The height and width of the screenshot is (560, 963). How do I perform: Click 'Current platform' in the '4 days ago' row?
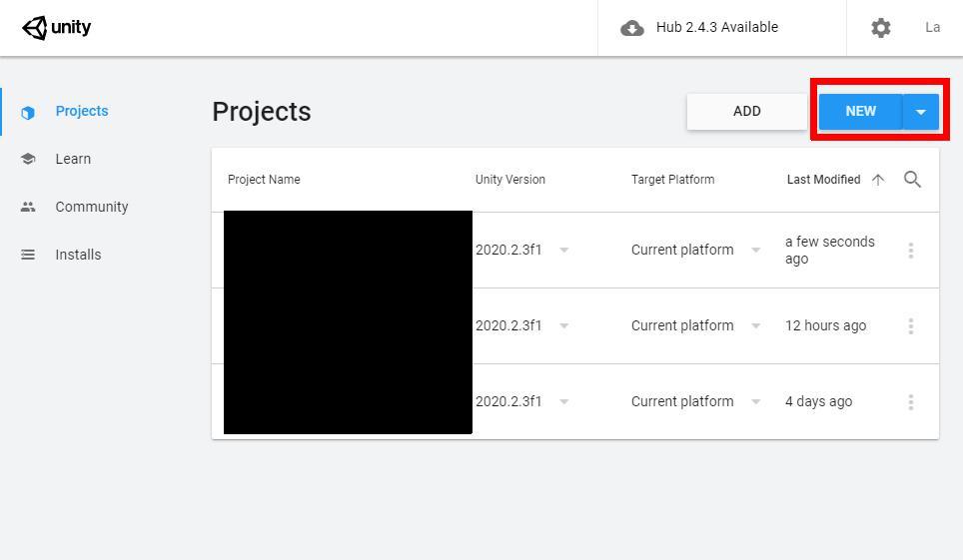pyautogui.click(x=682, y=401)
